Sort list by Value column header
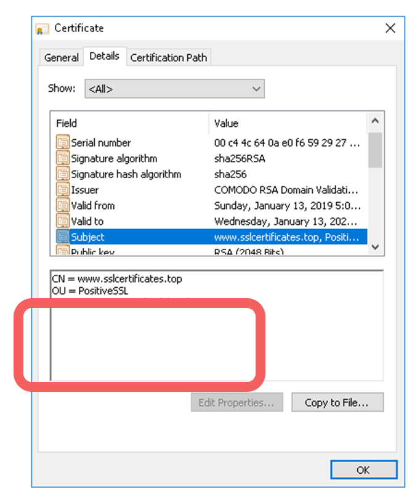Screen dimensions: 420x504 coord(287,123)
